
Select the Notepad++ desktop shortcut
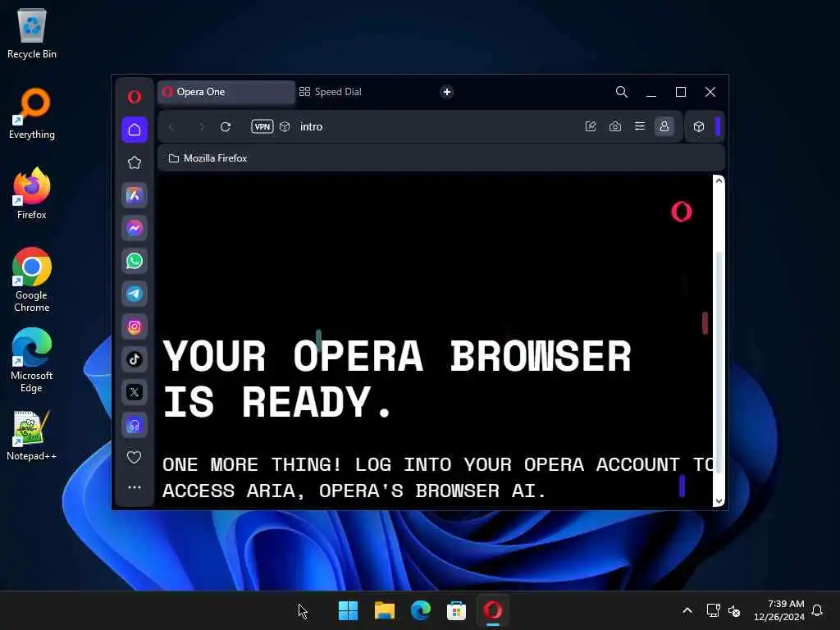coord(32,436)
